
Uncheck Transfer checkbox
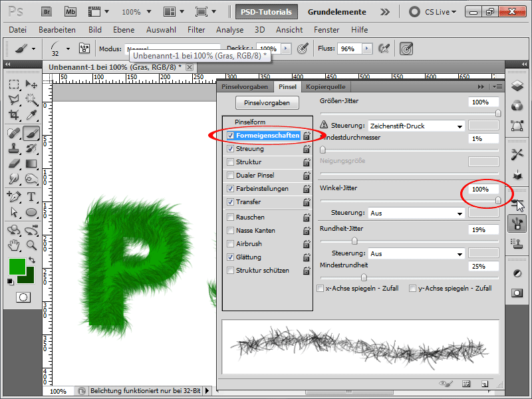(x=230, y=202)
